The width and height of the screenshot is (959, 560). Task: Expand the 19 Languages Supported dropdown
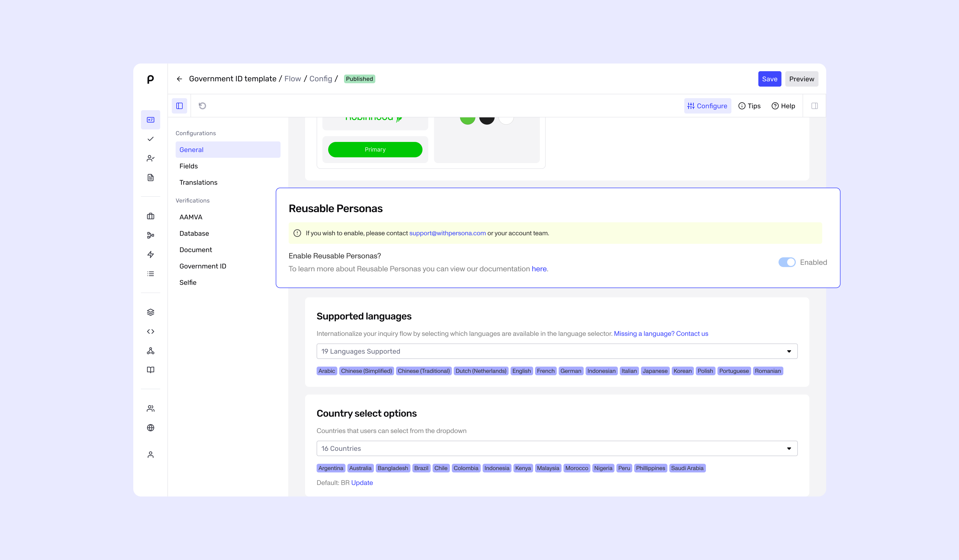point(557,351)
